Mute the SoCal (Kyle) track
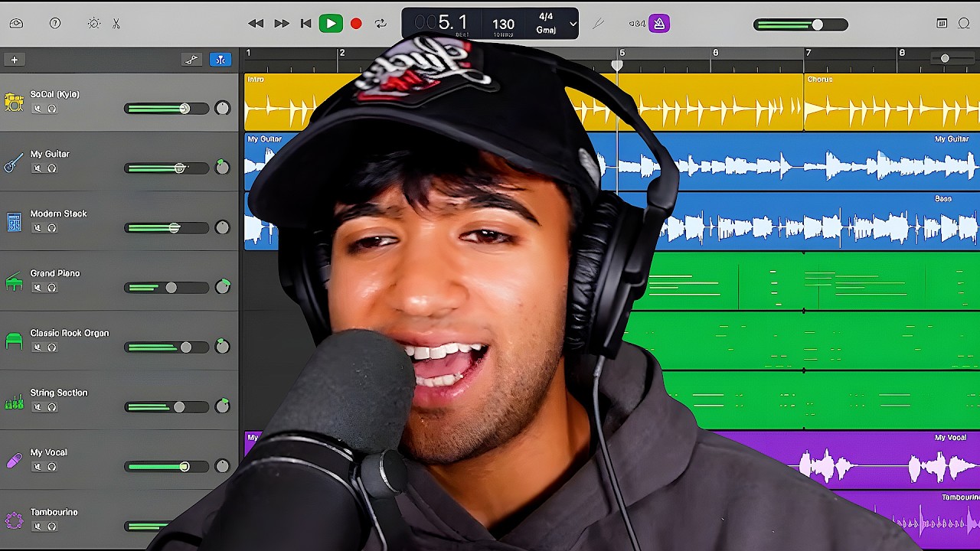 point(37,109)
